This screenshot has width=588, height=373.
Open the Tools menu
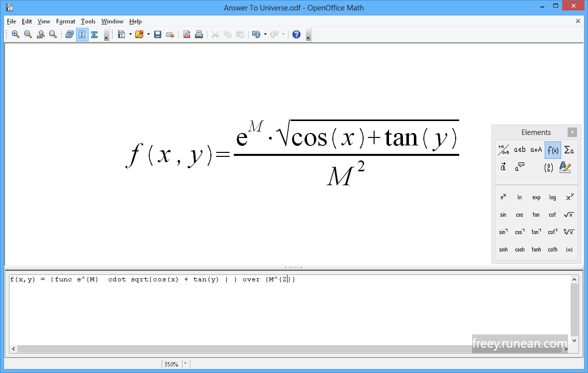pyautogui.click(x=88, y=21)
